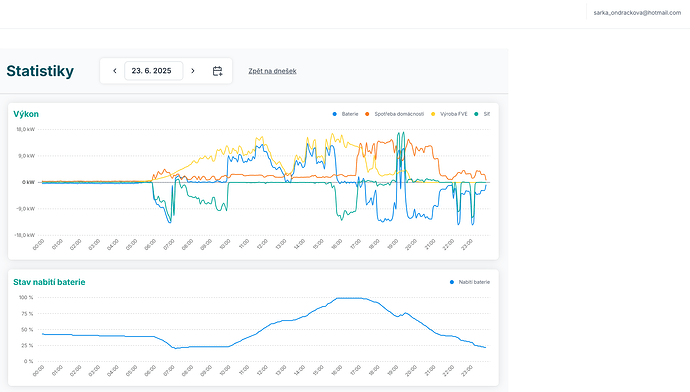Click the 100 % battery axis label
This screenshot has width=690, height=392.
tap(26, 297)
